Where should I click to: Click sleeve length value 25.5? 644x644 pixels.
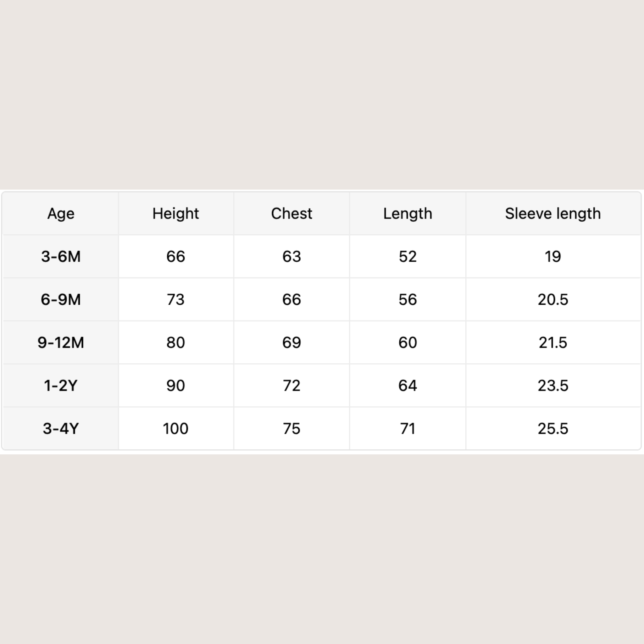(553, 429)
